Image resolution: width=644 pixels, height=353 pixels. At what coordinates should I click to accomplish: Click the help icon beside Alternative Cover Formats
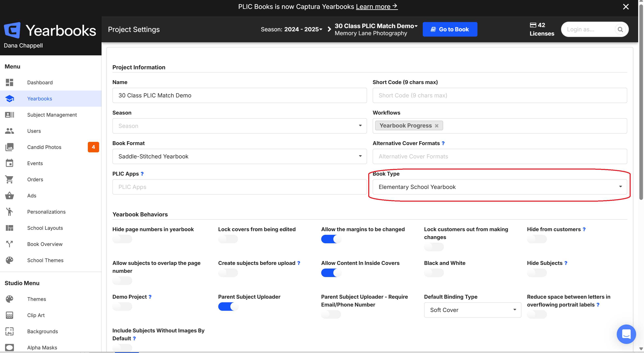click(x=443, y=143)
